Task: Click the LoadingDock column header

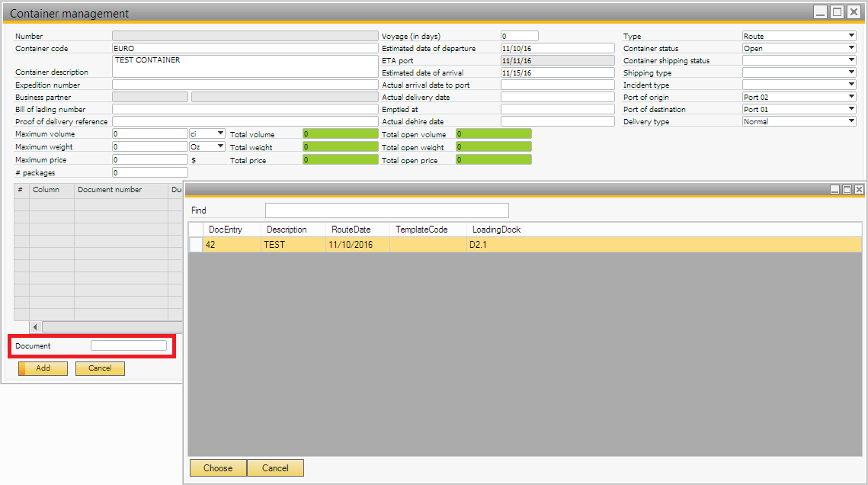Action: point(496,230)
